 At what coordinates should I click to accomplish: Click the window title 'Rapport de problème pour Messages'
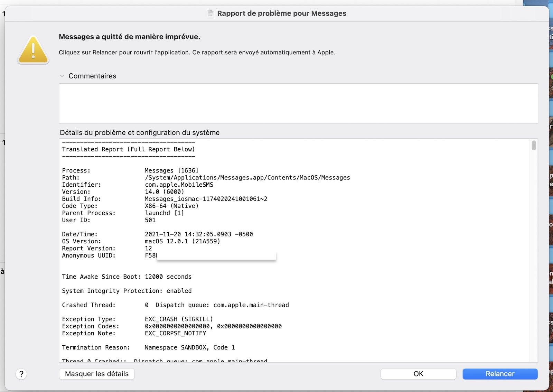click(282, 13)
